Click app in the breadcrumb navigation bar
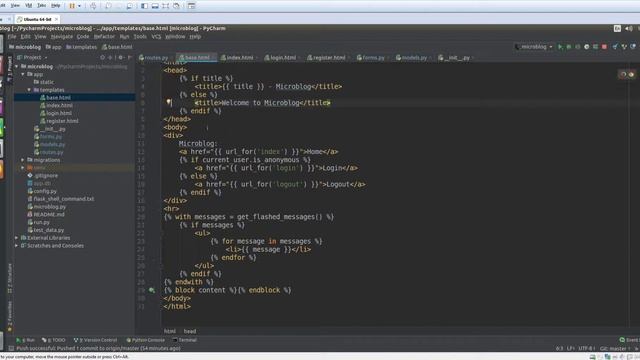The width and height of the screenshot is (640, 360). [x=53, y=47]
